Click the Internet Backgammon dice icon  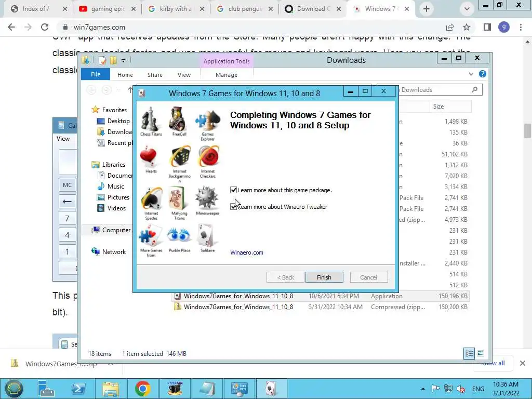click(179, 157)
